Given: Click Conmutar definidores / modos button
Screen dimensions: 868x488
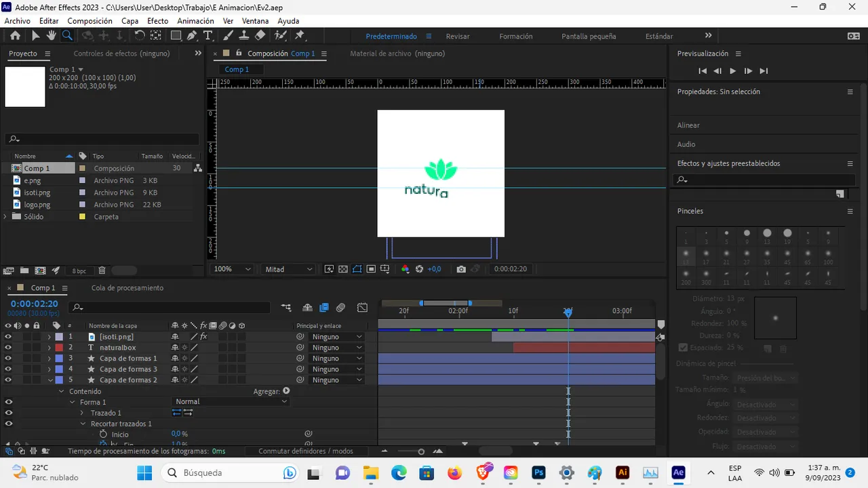Looking at the screenshot, I should point(306,451).
